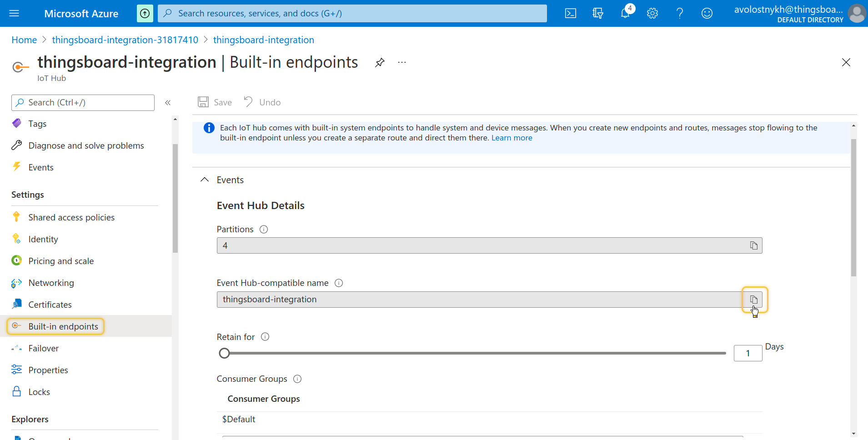Collapse the left sidebar menu

168,103
